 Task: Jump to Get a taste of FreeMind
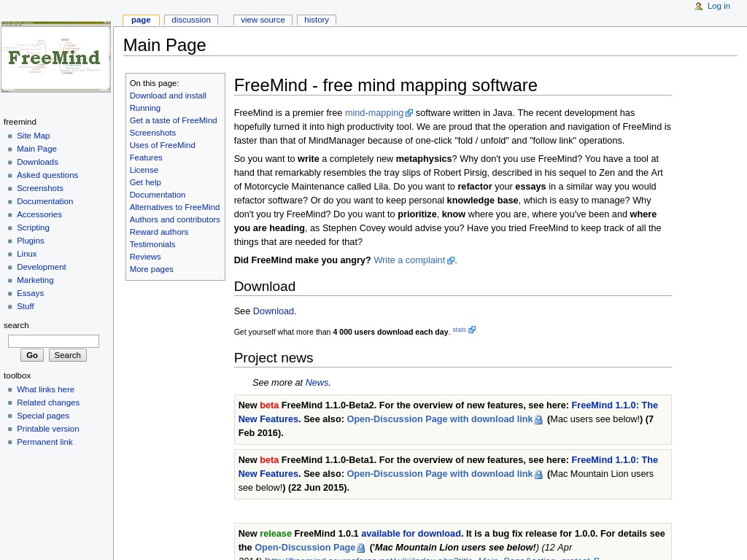tap(174, 120)
